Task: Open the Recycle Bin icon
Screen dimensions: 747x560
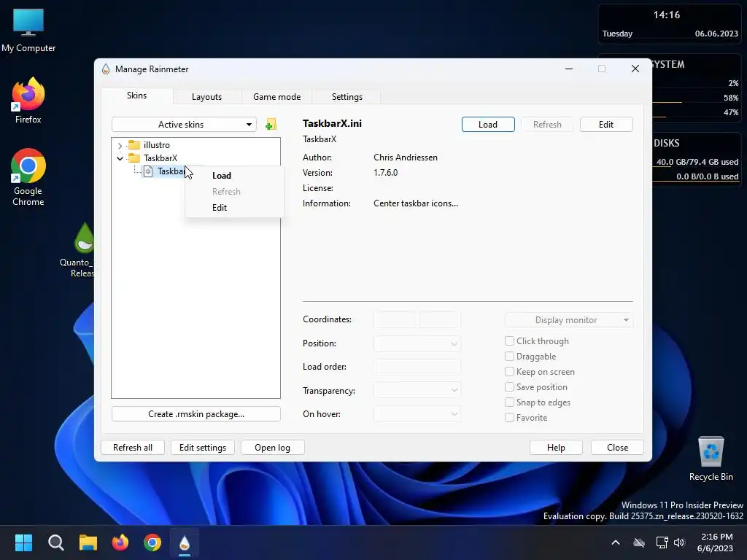Action: point(711,459)
